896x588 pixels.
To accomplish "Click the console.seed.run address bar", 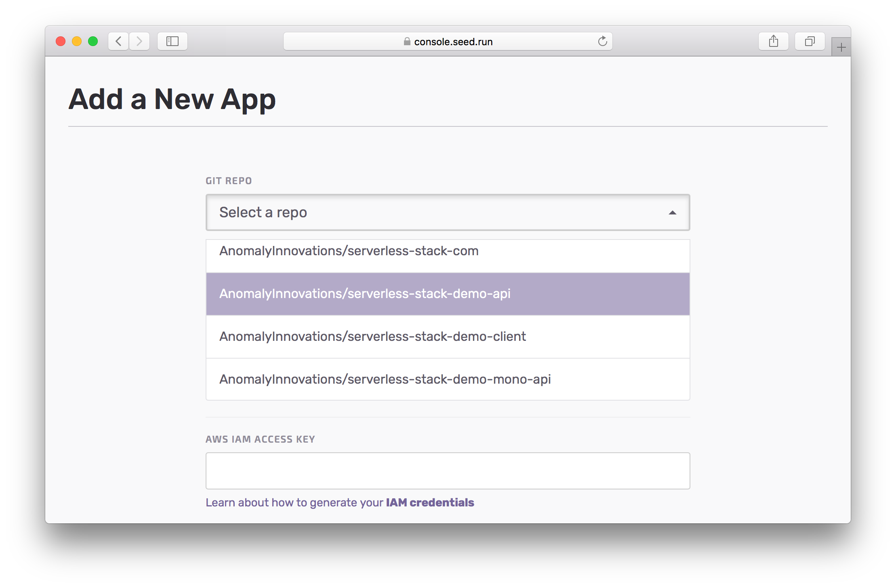I will [452, 42].
